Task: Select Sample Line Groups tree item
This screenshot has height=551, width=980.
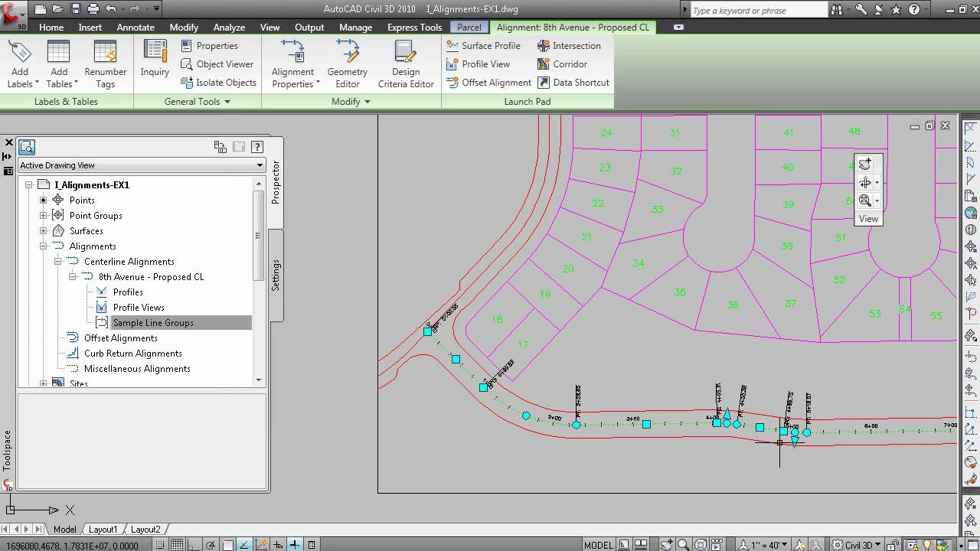Action: point(153,323)
